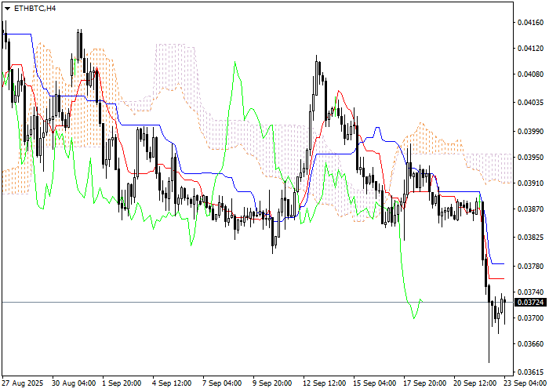Click the green lagging line peak
The image size is (549, 392).
point(235,64)
